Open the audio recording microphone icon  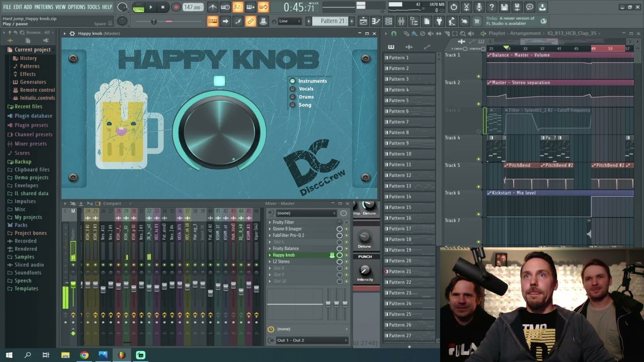(479, 7)
